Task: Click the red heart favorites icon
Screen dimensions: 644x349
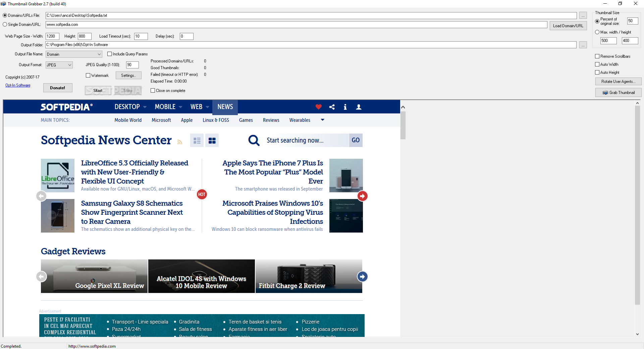Action: tap(318, 107)
